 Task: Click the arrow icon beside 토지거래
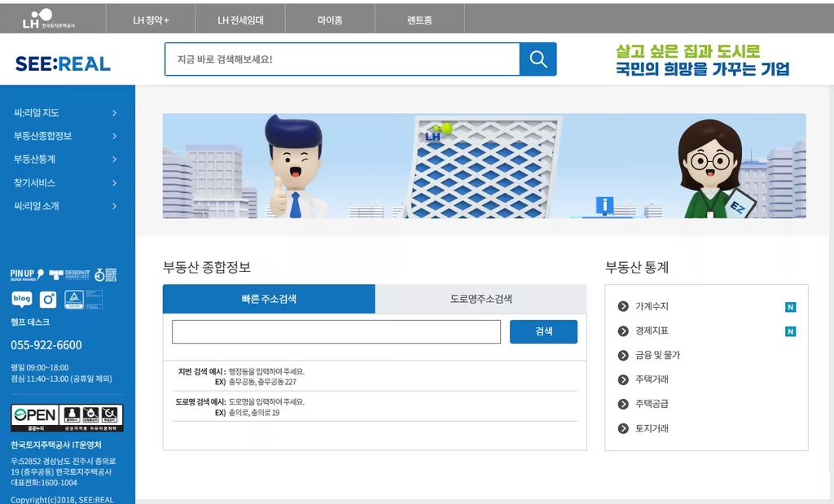[x=623, y=428]
